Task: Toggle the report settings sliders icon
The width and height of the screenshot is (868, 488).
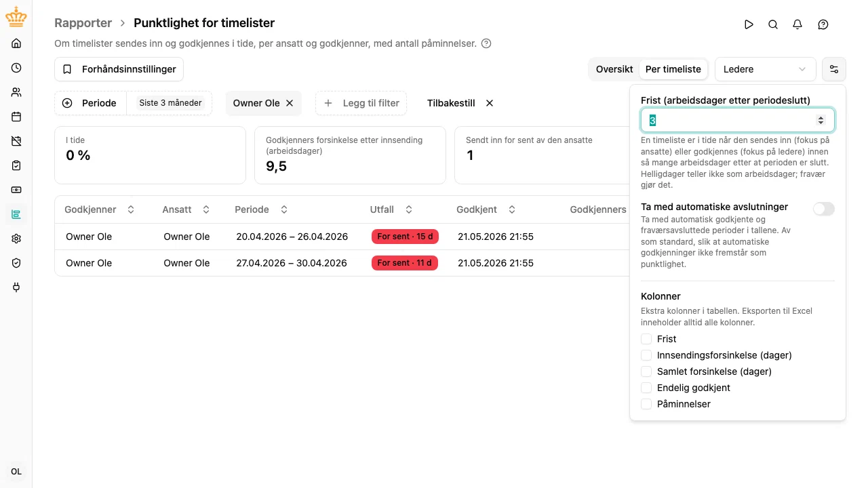Action: click(834, 69)
